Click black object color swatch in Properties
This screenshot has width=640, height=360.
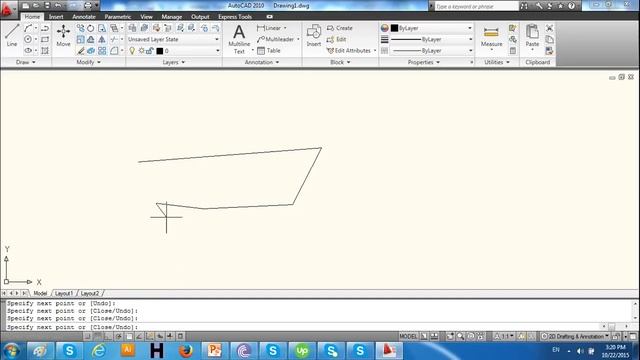(394, 28)
